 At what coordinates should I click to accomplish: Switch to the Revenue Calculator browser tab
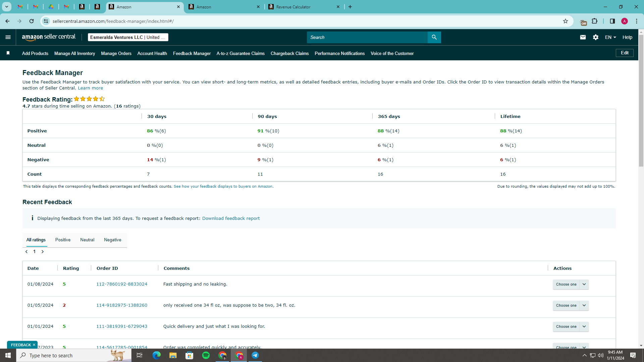[x=304, y=7]
